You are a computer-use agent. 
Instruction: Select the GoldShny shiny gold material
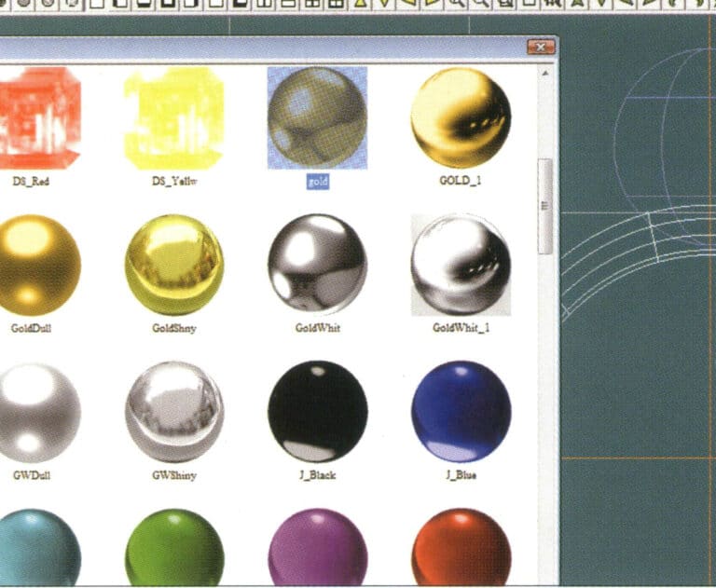174,266
